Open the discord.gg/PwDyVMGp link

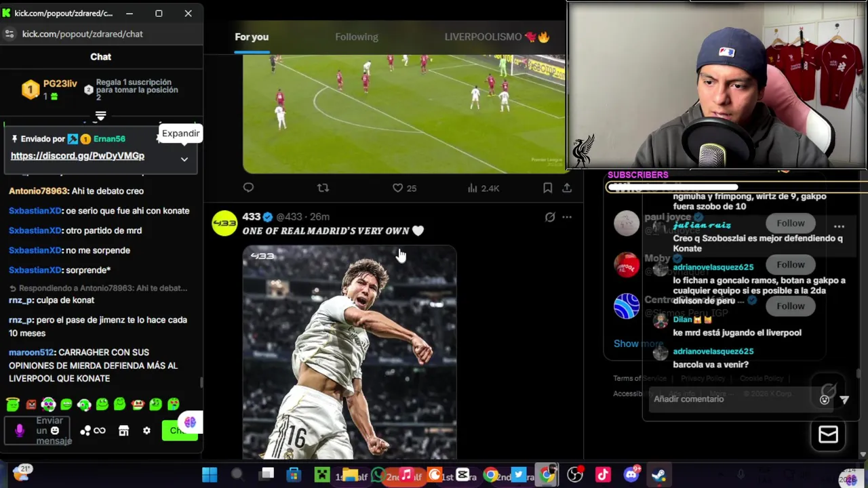click(77, 155)
